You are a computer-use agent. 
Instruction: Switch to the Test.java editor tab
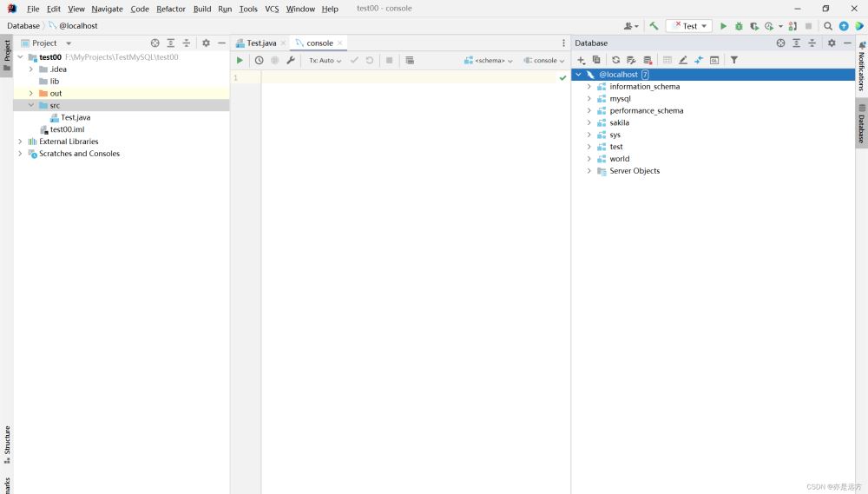[x=260, y=43]
